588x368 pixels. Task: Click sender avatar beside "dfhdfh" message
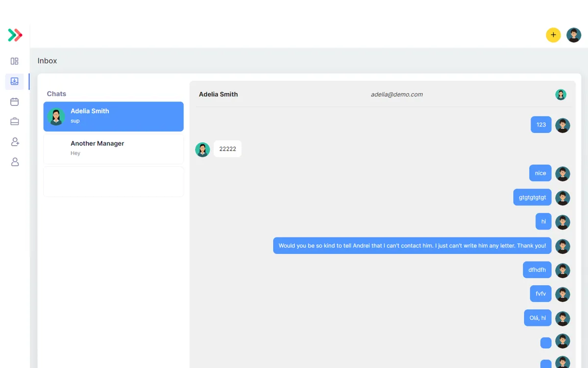pos(563,270)
